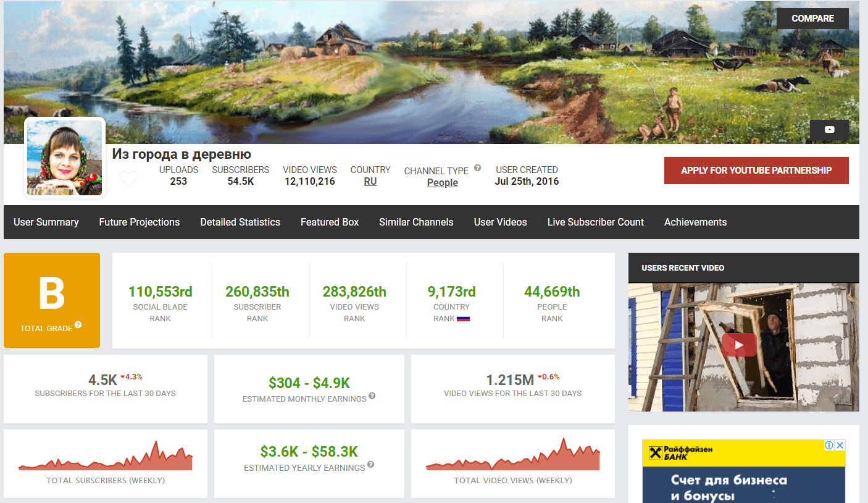This screenshot has height=503, width=868.
Task: Click the Russian flag country rank icon
Action: 463,319
